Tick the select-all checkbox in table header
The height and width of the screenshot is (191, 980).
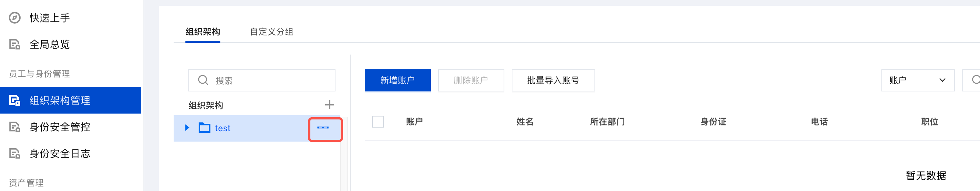point(378,122)
